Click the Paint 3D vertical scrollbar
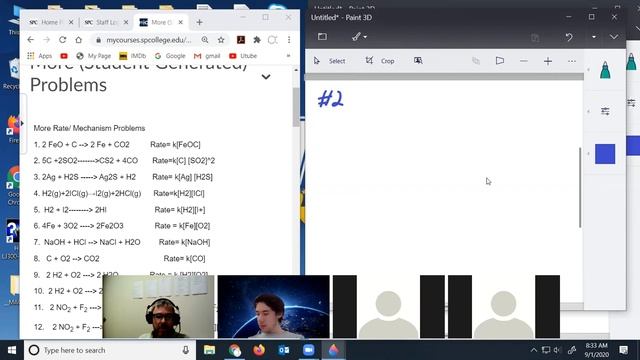 point(580,187)
